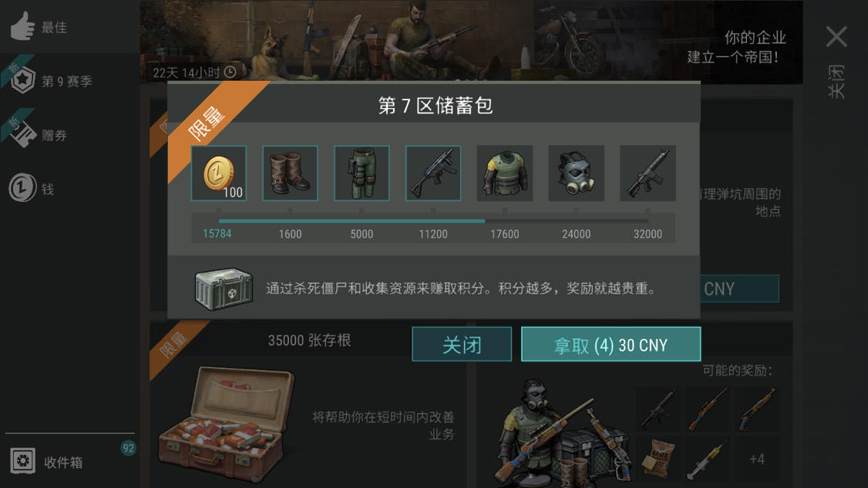
Task: Select the brown boots reward icon
Action: point(290,173)
